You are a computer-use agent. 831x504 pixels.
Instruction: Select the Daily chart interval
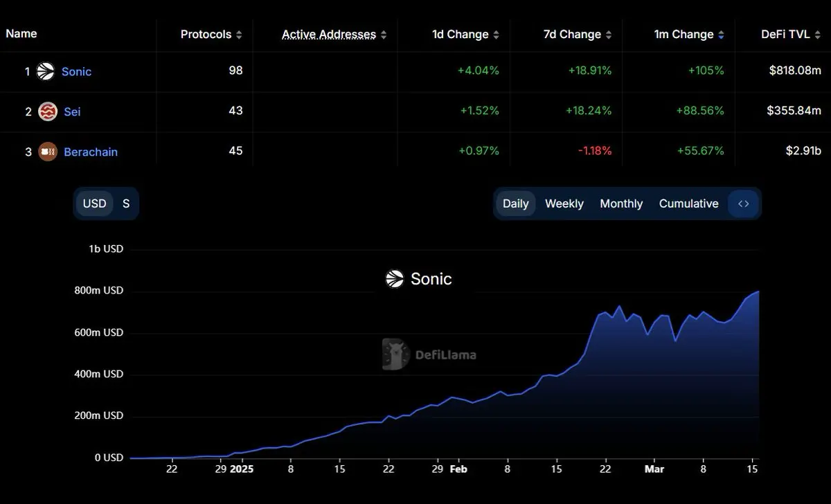pyautogui.click(x=516, y=204)
